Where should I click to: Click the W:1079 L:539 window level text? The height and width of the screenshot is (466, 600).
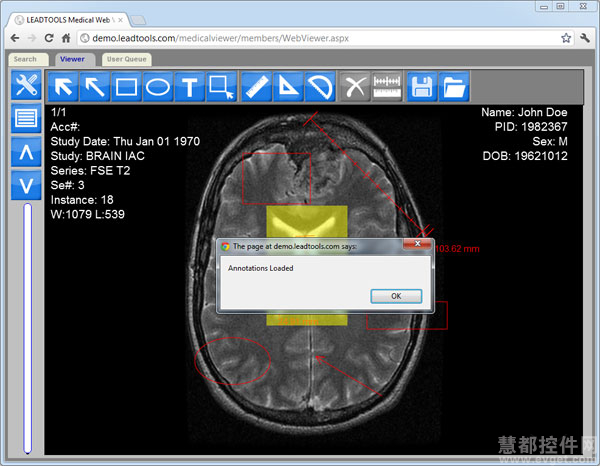[x=88, y=214]
